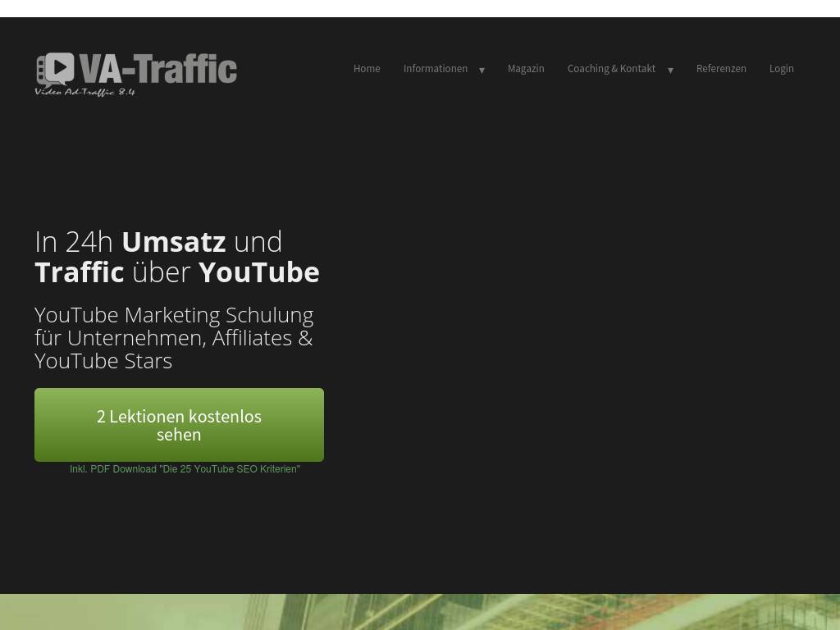The width and height of the screenshot is (840, 630).
Task: Click the white strip above the header
Action: point(420,8)
